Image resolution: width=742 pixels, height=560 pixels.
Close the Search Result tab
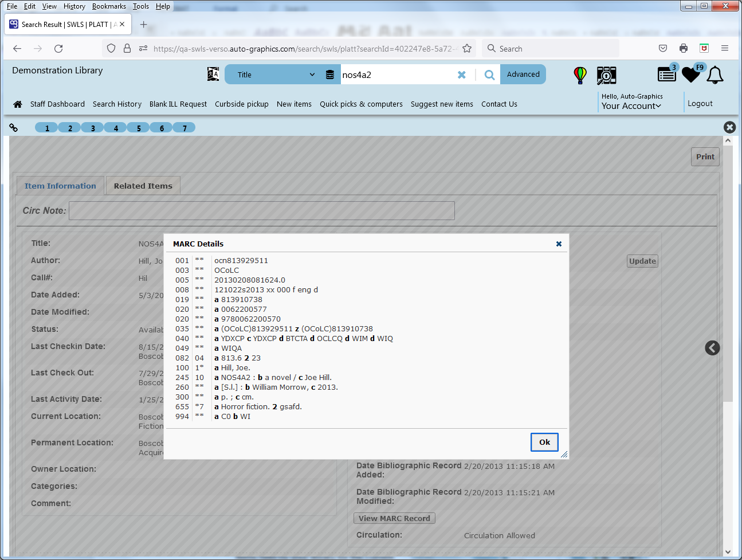pyautogui.click(x=122, y=25)
